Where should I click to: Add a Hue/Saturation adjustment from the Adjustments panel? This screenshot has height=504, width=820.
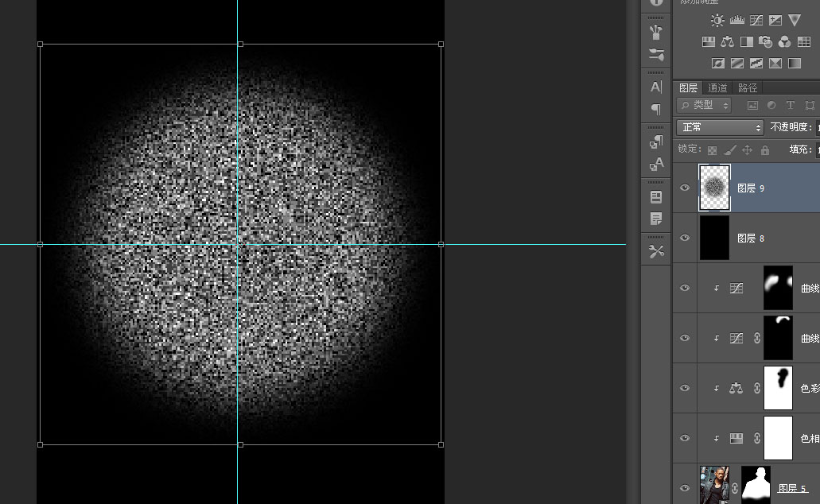(x=708, y=42)
